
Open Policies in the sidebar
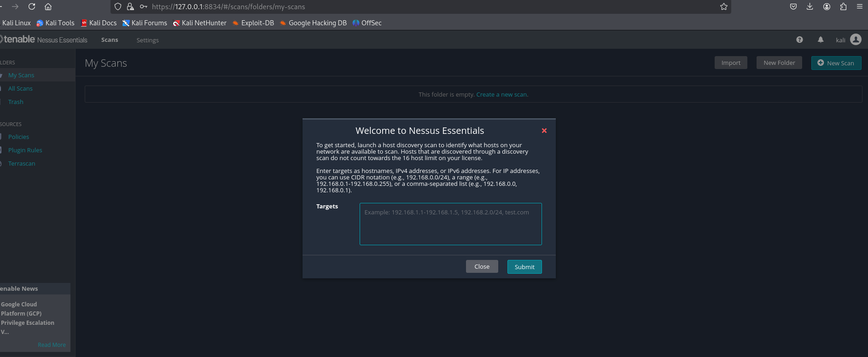coord(18,137)
